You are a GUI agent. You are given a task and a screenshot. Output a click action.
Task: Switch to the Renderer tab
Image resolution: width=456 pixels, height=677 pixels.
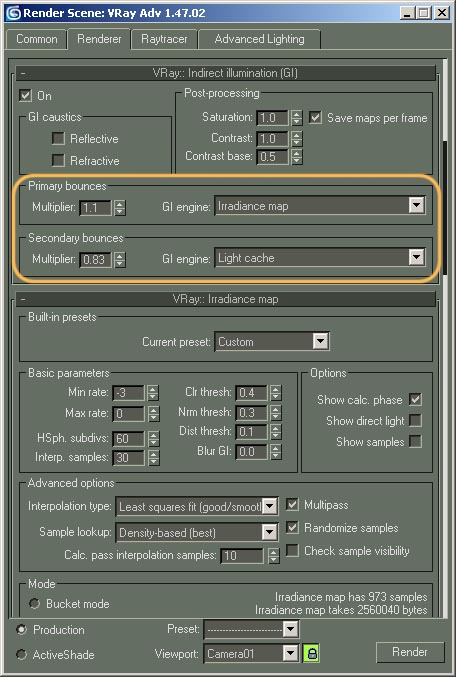coord(99,39)
